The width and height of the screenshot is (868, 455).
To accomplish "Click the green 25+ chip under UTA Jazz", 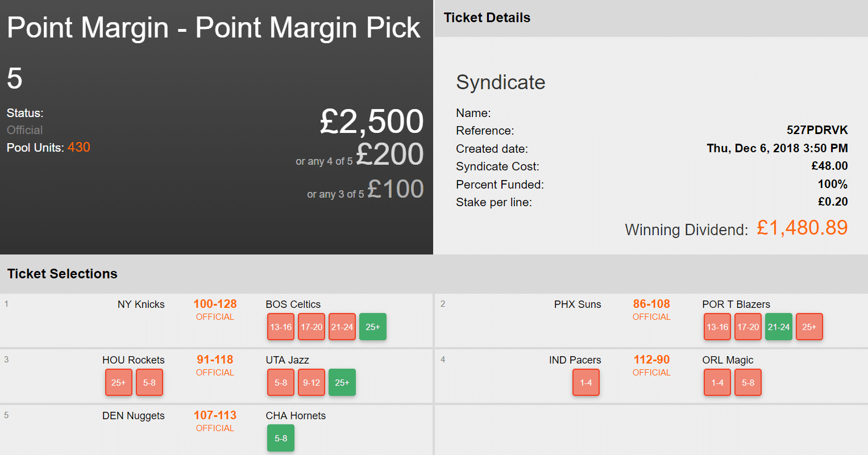I will tap(342, 382).
